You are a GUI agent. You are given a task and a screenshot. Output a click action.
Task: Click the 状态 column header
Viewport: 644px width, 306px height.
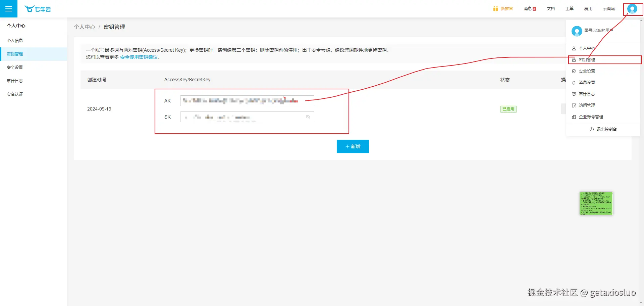[x=505, y=80]
